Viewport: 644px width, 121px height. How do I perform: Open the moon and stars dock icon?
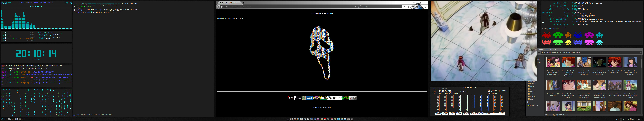tap(305, 119)
